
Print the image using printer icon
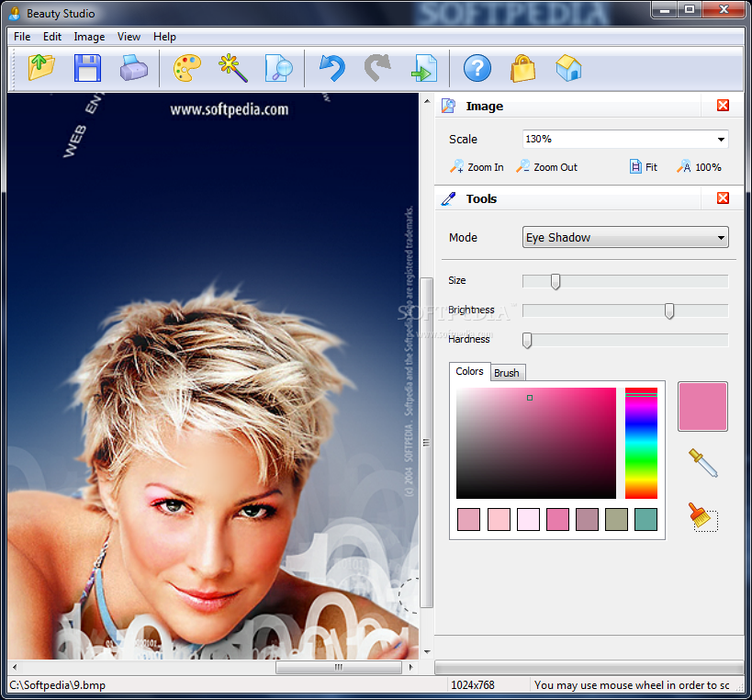(x=134, y=68)
